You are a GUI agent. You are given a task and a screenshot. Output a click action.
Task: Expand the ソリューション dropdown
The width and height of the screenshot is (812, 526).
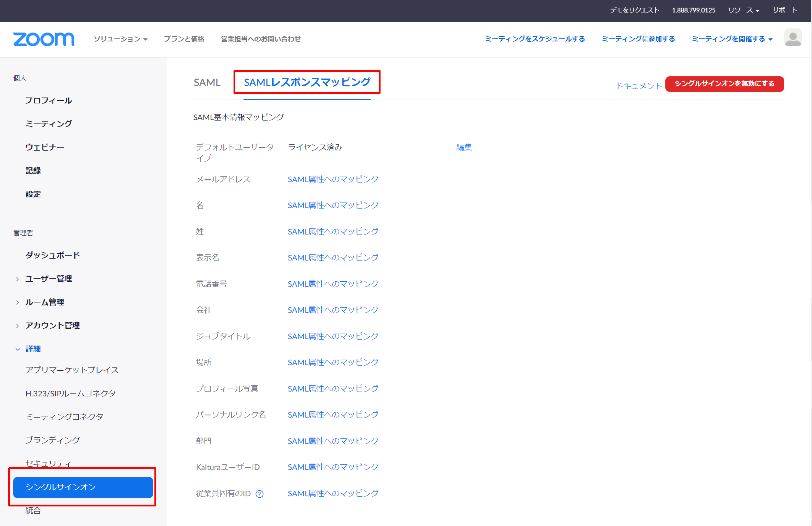[x=120, y=39]
